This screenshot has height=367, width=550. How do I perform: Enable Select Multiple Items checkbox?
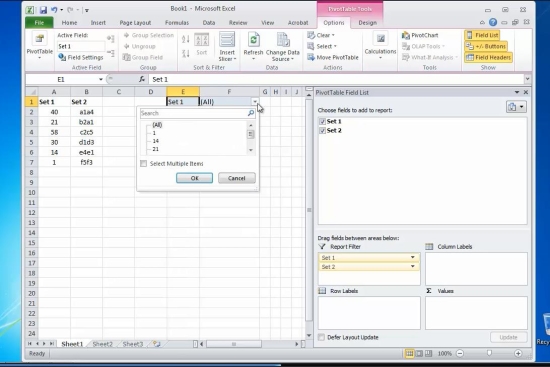click(x=143, y=164)
